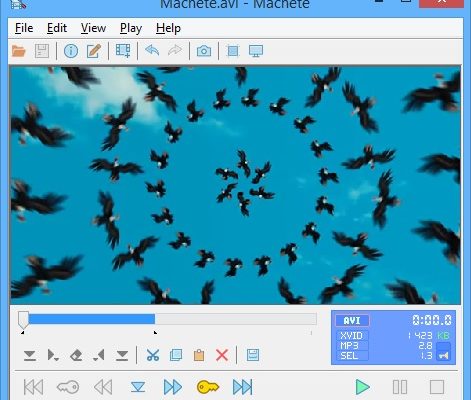The height and width of the screenshot is (400, 471).
Task: Click the open file folder icon
Action: pyautogui.click(x=19, y=51)
